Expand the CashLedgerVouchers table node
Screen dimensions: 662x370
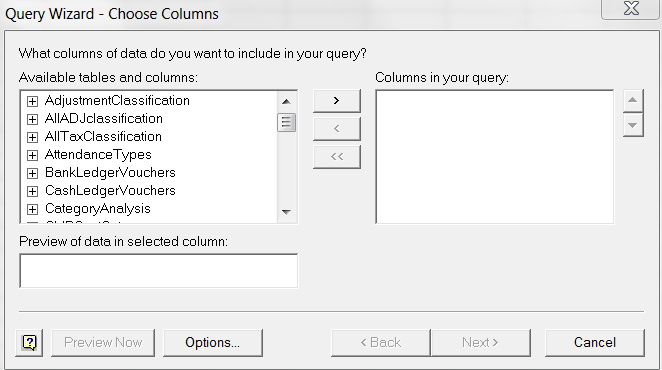click(x=32, y=191)
